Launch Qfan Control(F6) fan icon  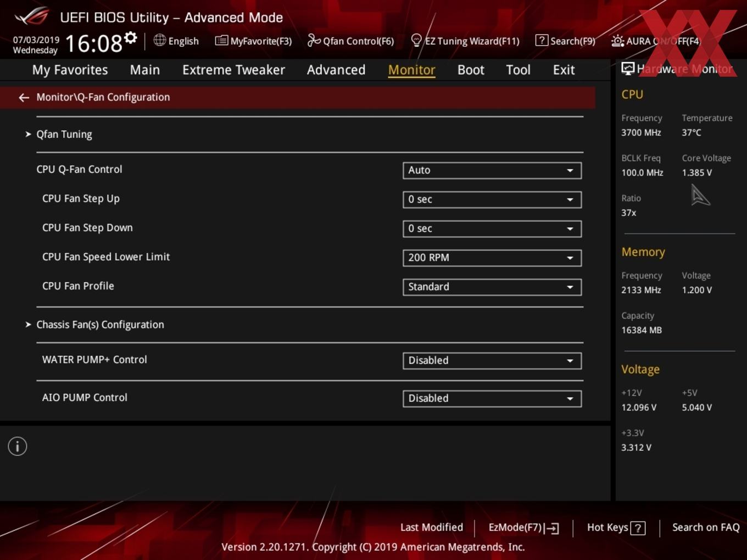click(314, 40)
